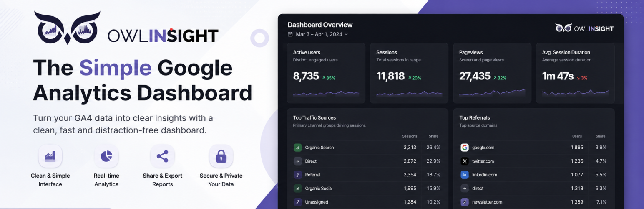Expand the date range chevron arrow
The width and height of the screenshot is (644, 209).
click(x=346, y=34)
